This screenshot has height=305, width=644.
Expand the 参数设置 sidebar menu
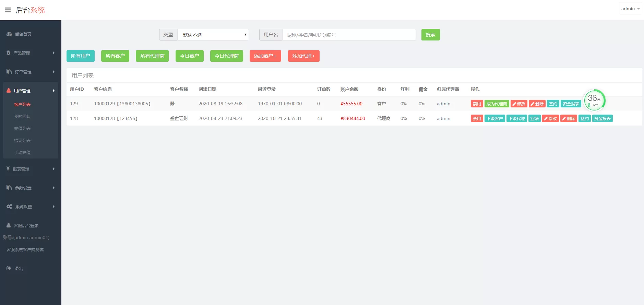[x=31, y=188]
